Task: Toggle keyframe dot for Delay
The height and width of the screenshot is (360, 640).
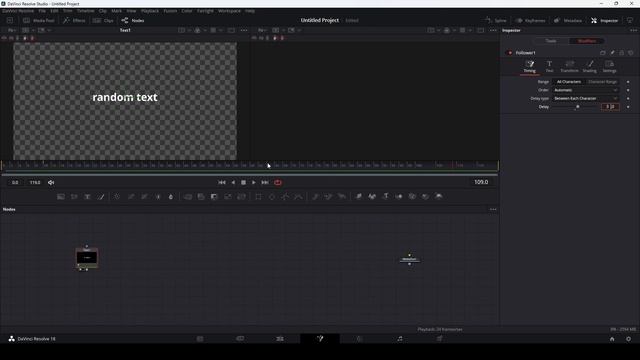Action: [628, 107]
